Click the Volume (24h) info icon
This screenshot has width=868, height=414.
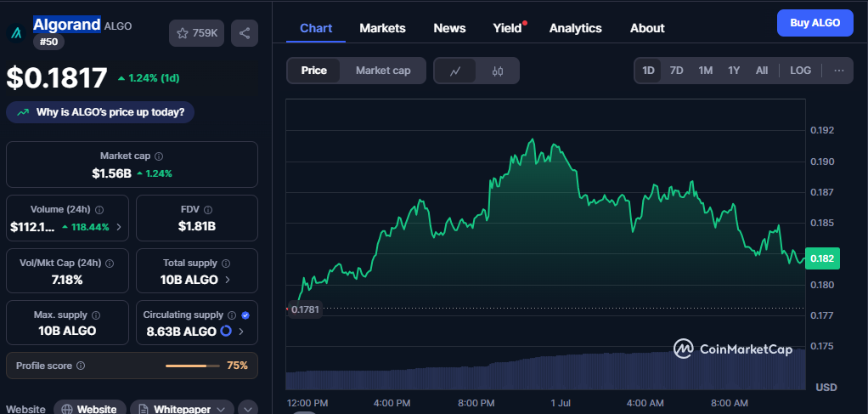(99, 209)
